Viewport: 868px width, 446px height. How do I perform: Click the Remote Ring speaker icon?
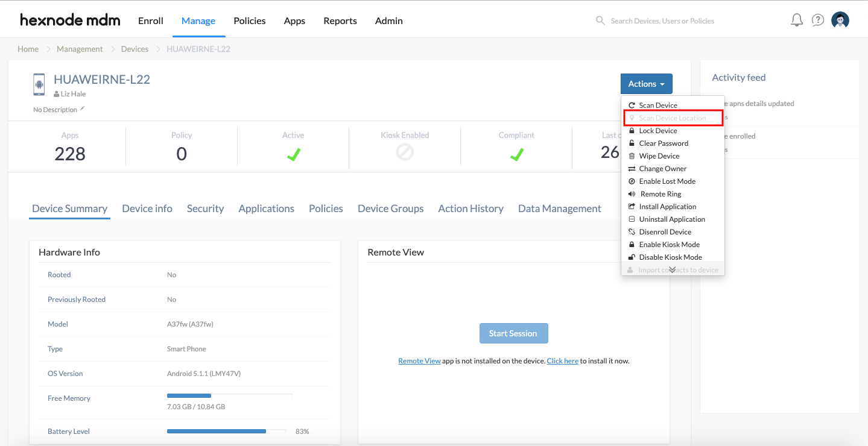tap(631, 193)
